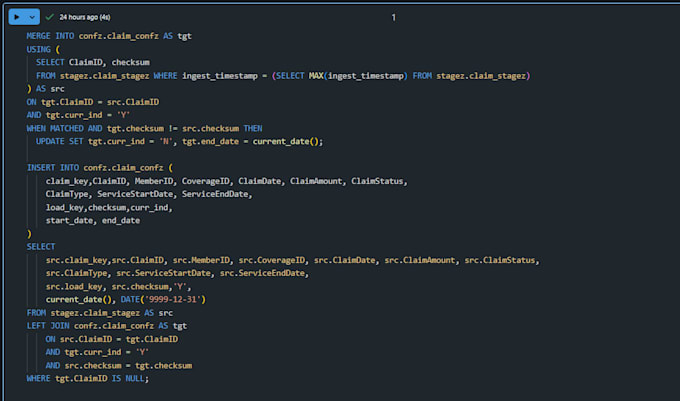This screenshot has width=680, height=401.
Task: Click the cell number 1 label
Action: coord(393,17)
